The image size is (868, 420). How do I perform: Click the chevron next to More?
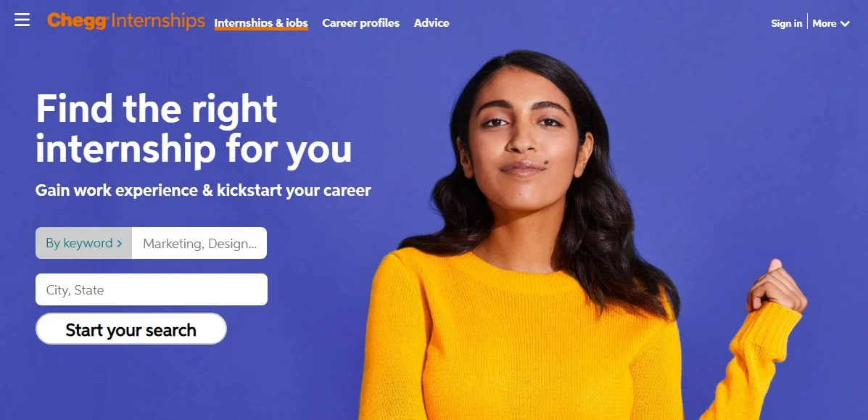[x=845, y=24]
